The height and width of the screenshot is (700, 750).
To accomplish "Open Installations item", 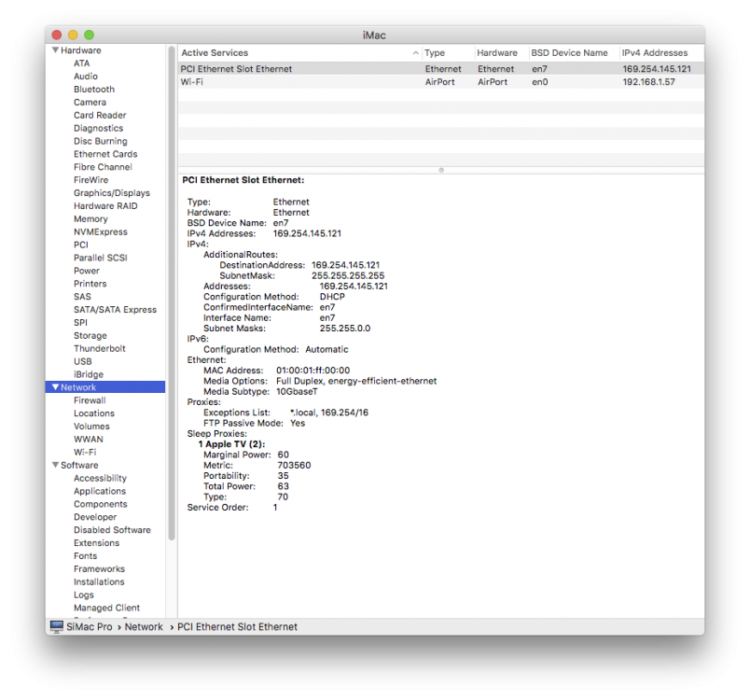I will [99, 581].
